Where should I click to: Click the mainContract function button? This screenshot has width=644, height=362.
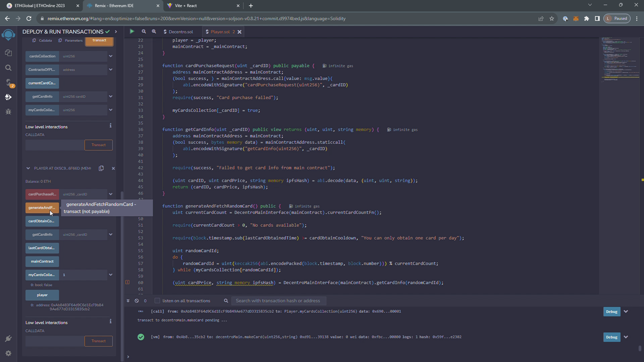coord(42,261)
